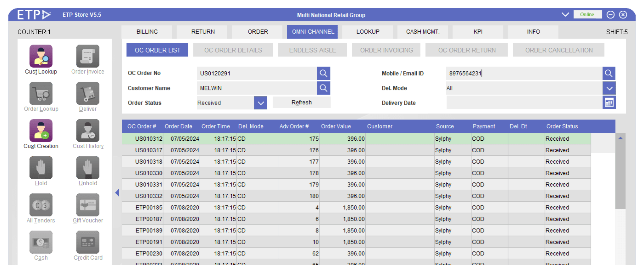The image size is (644, 265).
Task: Open the Delivery Date calendar picker
Action: [609, 103]
